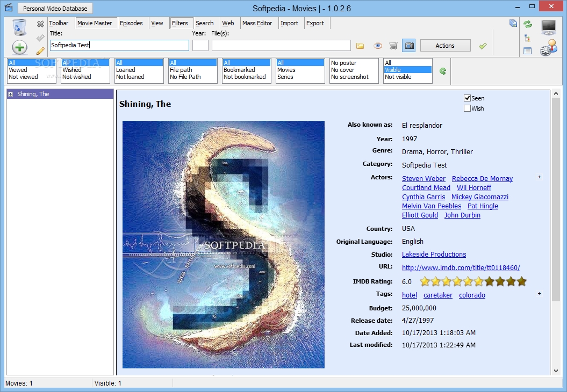Click the shopping cart wish icon
Screen dimensions: 567x392
(x=393, y=46)
